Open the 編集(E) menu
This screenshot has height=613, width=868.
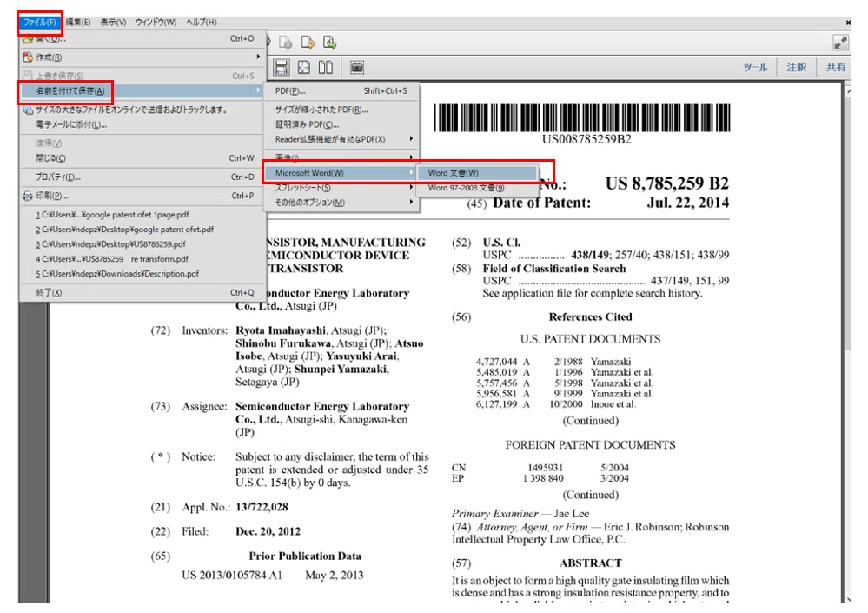[78, 22]
